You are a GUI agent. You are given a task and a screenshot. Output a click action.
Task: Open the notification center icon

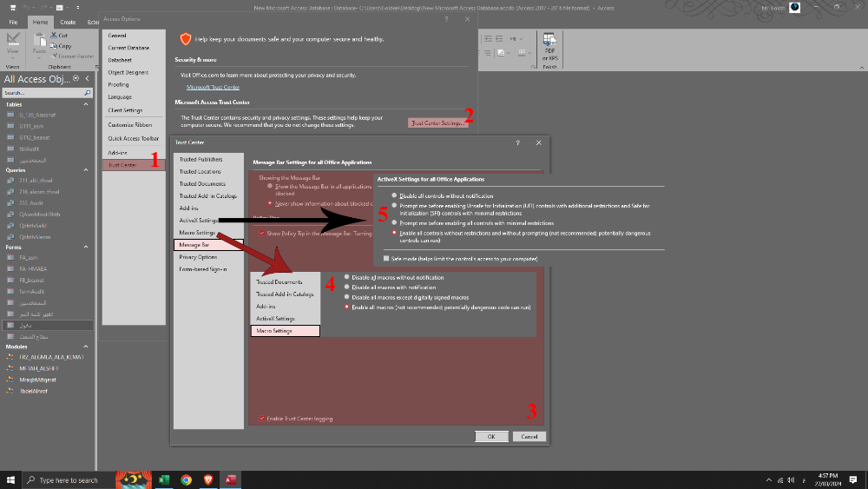(x=853, y=480)
